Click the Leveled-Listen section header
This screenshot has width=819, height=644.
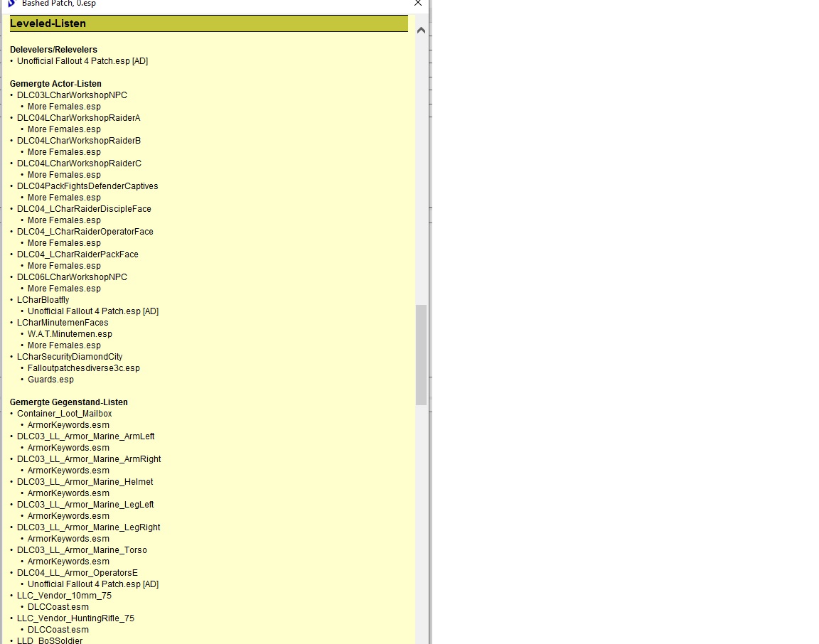click(x=48, y=23)
